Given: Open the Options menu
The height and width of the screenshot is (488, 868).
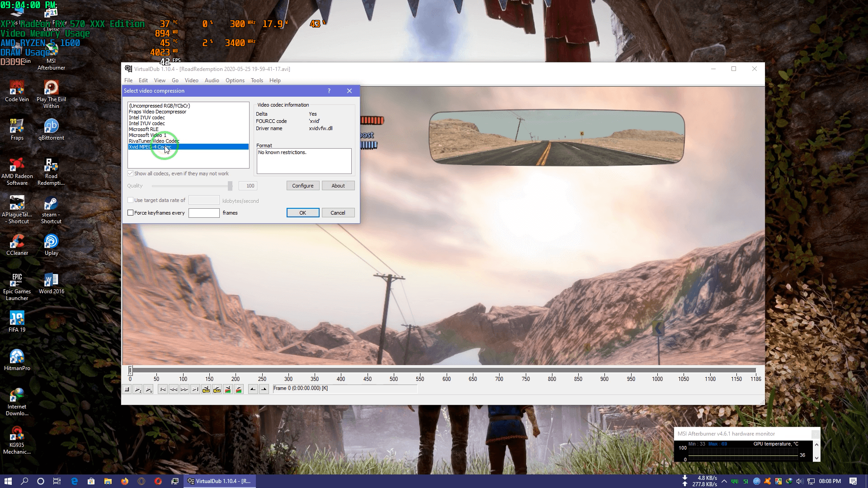Looking at the screenshot, I should (235, 80).
